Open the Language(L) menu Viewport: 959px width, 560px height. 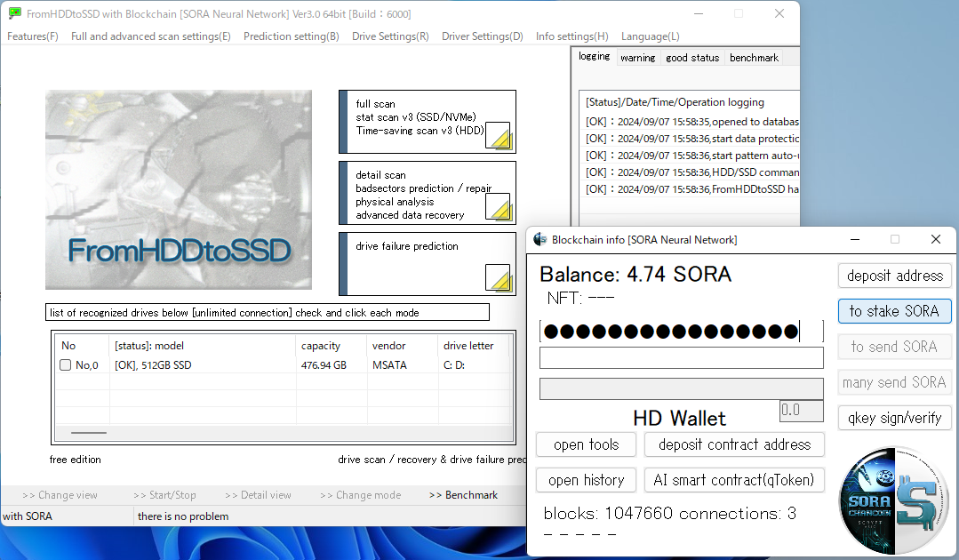(x=650, y=36)
